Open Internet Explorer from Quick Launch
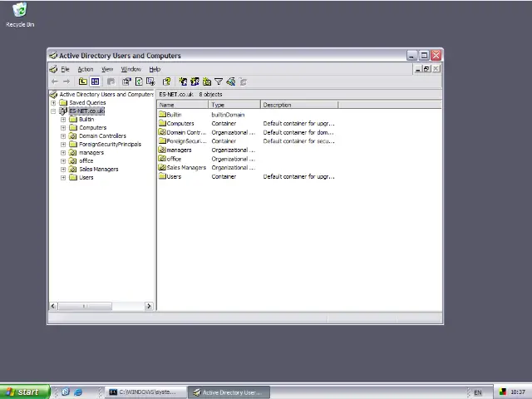 [78, 392]
